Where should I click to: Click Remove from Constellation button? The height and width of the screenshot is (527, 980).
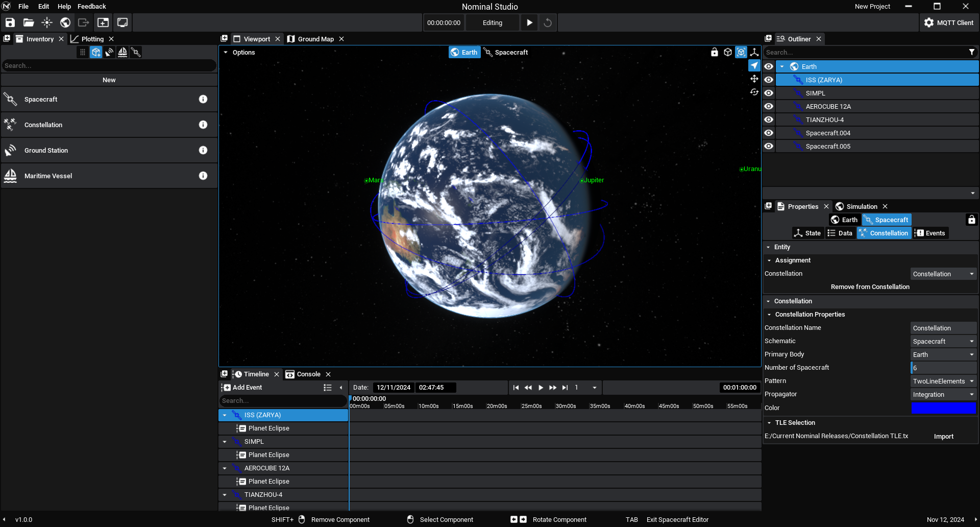(870, 287)
